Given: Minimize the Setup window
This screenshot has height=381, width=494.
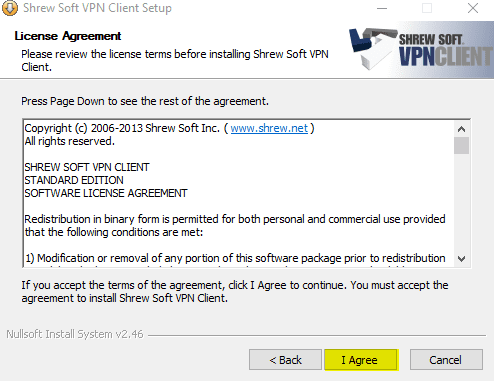Looking at the screenshot, I should [x=382, y=8].
